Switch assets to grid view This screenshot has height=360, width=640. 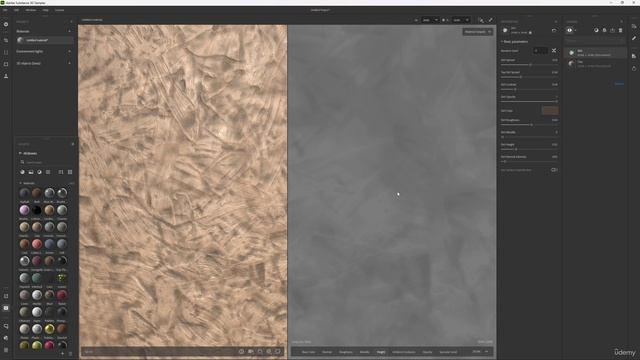click(70, 172)
